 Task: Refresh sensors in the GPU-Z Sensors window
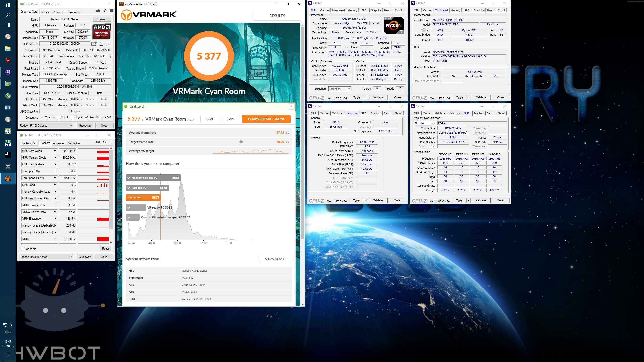pos(105,142)
